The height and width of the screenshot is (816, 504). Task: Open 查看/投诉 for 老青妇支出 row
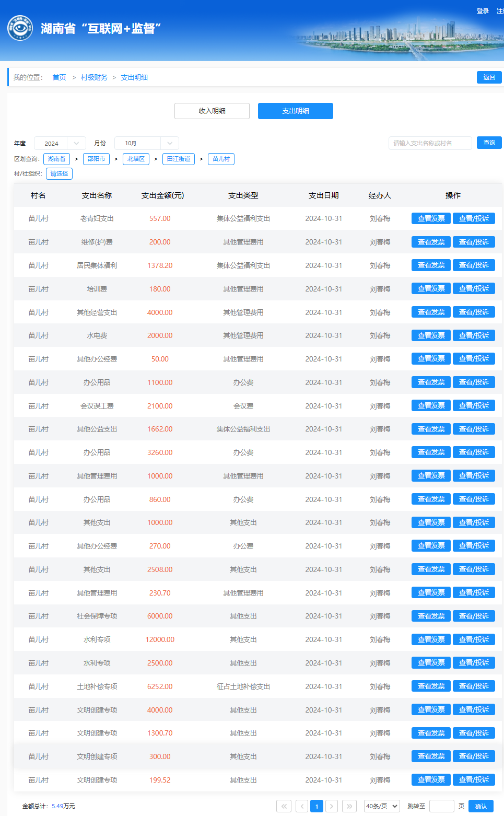474,218
